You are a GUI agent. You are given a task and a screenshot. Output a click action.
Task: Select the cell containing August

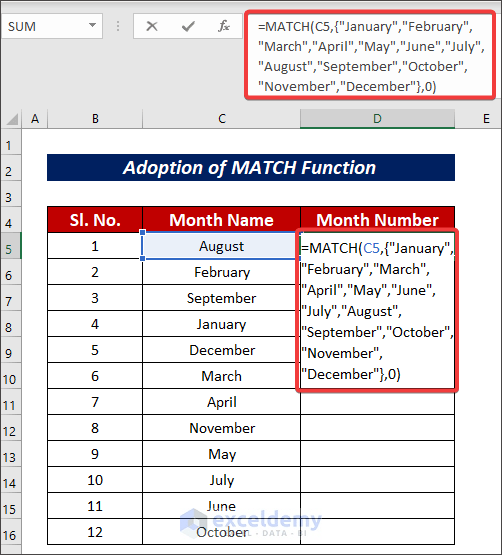(x=222, y=246)
